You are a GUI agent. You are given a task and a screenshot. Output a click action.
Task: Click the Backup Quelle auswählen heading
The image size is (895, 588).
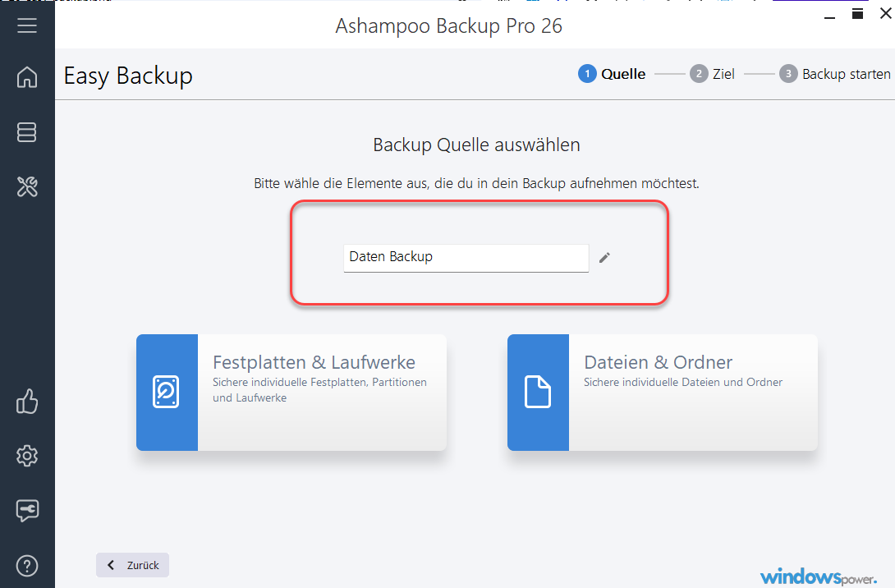(x=476, y=145)
